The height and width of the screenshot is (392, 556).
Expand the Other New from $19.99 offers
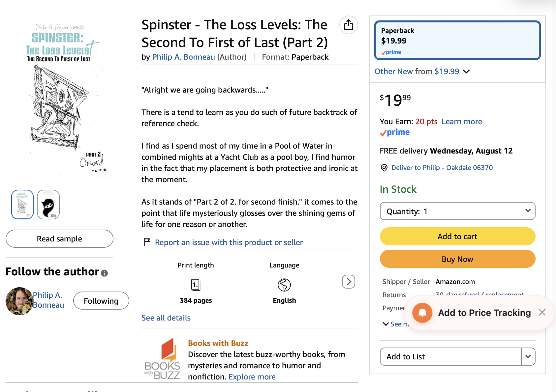422,71
